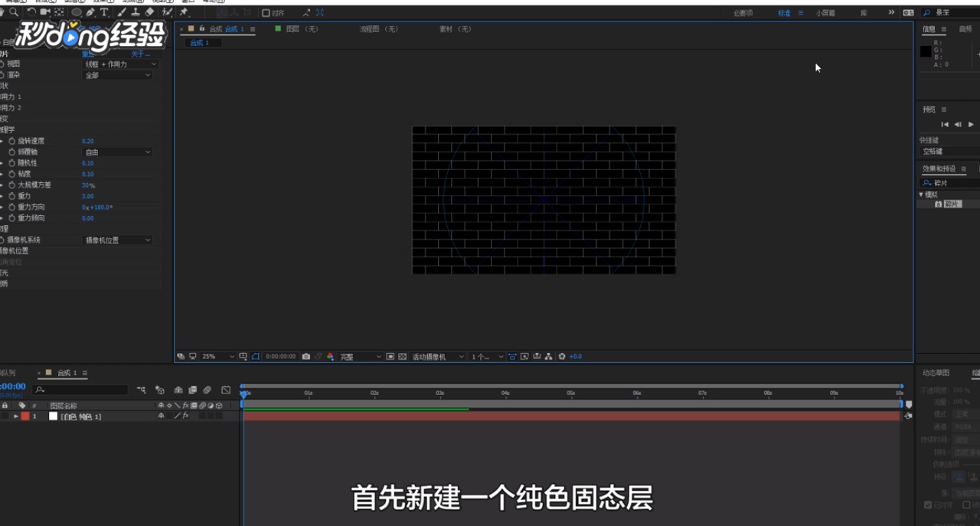980x526 pixels.
Task: Select the Brush tool
Action: coord(122,12)
